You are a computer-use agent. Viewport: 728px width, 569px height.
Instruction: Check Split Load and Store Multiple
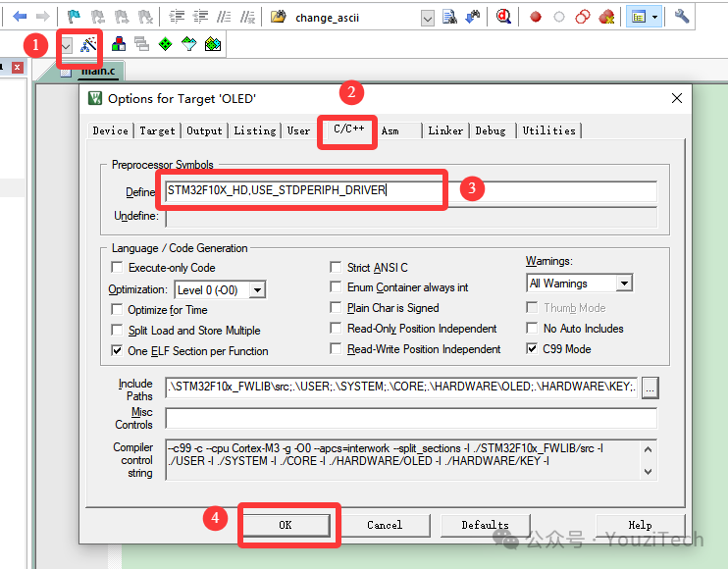point(117,330)
